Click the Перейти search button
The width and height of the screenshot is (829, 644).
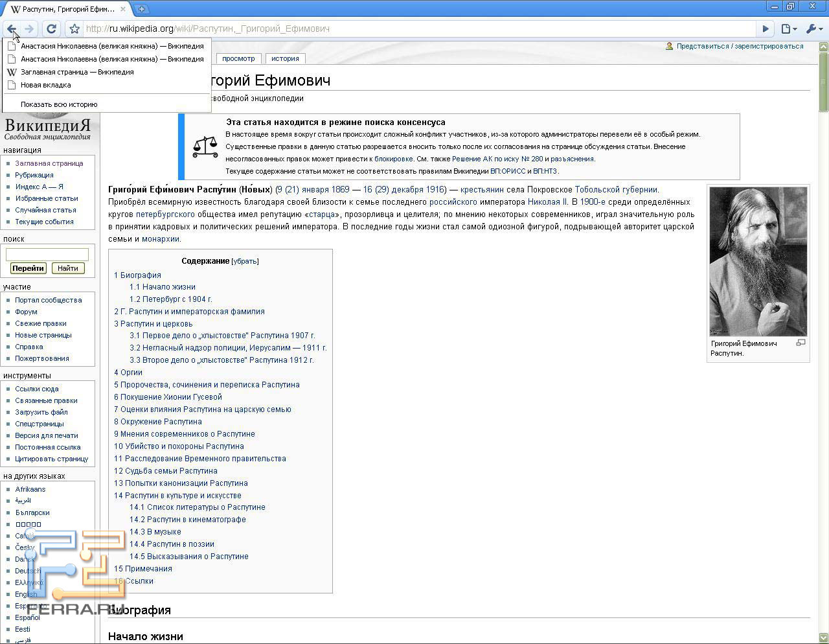click(x=28, y=268)
